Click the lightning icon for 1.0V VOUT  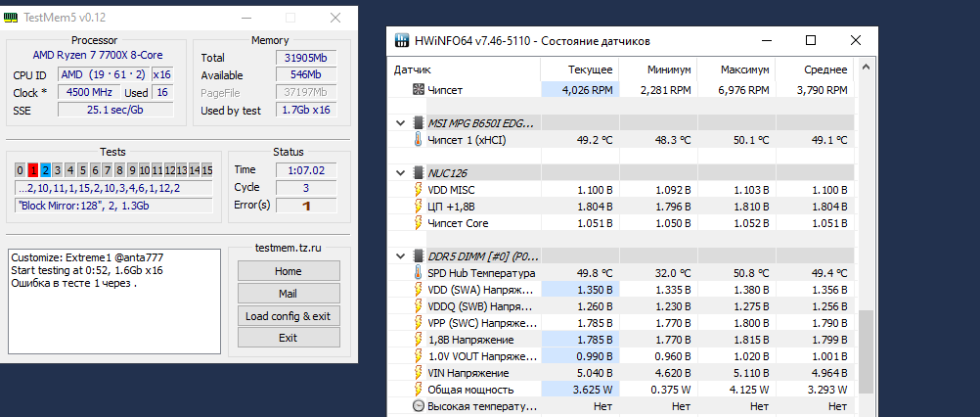coord(419,356)
